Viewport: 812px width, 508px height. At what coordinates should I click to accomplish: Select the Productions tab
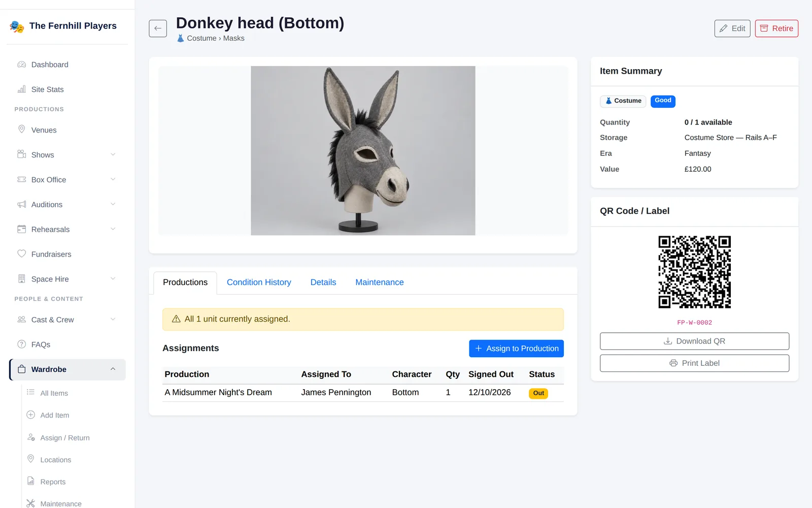click(185, 282)
